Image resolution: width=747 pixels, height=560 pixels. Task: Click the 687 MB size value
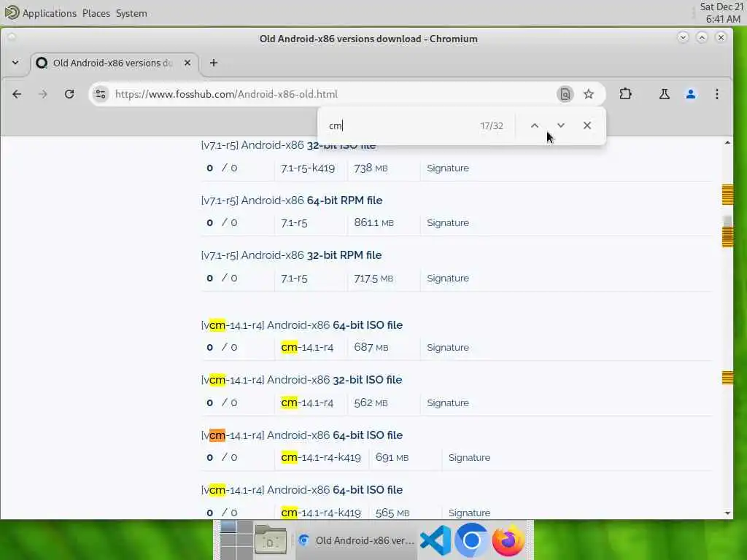tap(371, 348)
